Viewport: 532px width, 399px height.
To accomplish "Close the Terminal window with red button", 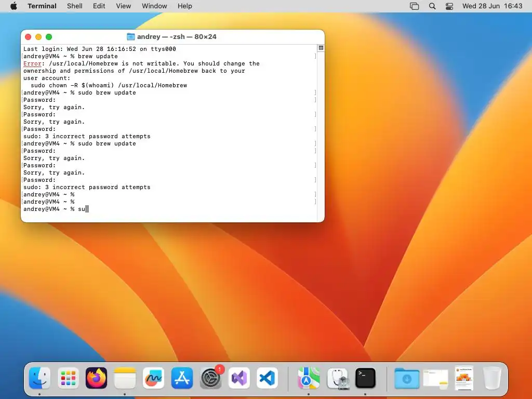I will pyautogui.click(x=28, y=37).
